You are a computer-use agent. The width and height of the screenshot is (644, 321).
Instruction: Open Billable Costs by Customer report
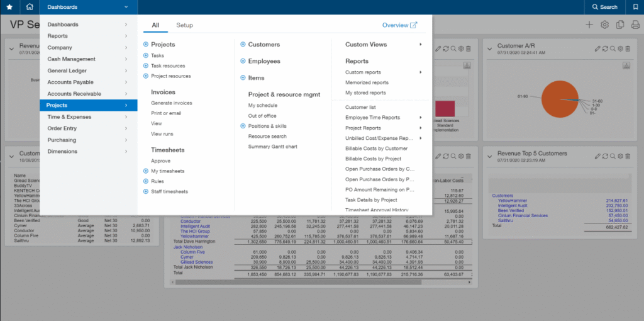click(x=377, y=149)
